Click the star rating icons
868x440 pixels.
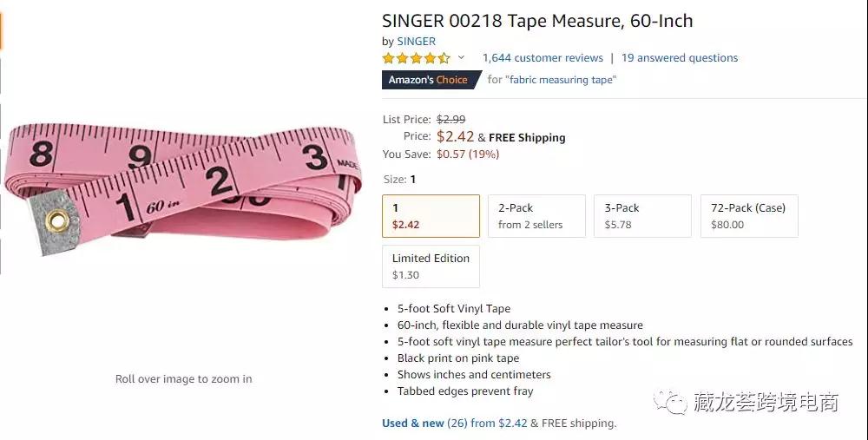point(416,58)
